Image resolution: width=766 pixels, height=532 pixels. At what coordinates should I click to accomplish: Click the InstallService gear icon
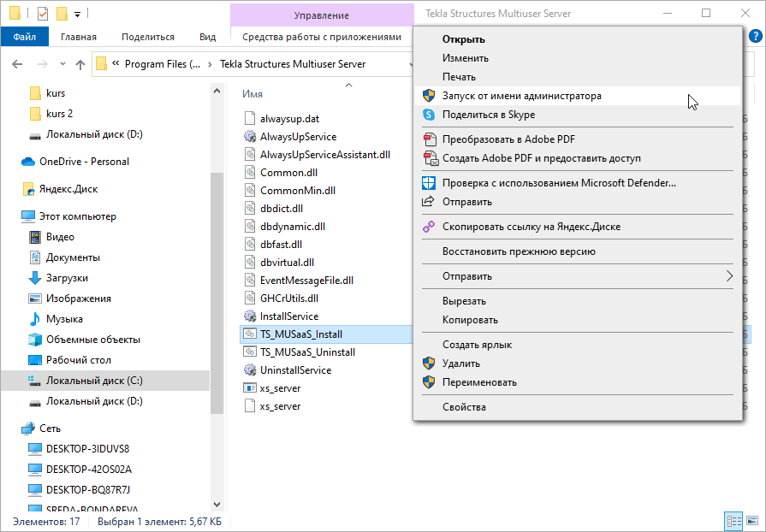[x=250, y=316]
